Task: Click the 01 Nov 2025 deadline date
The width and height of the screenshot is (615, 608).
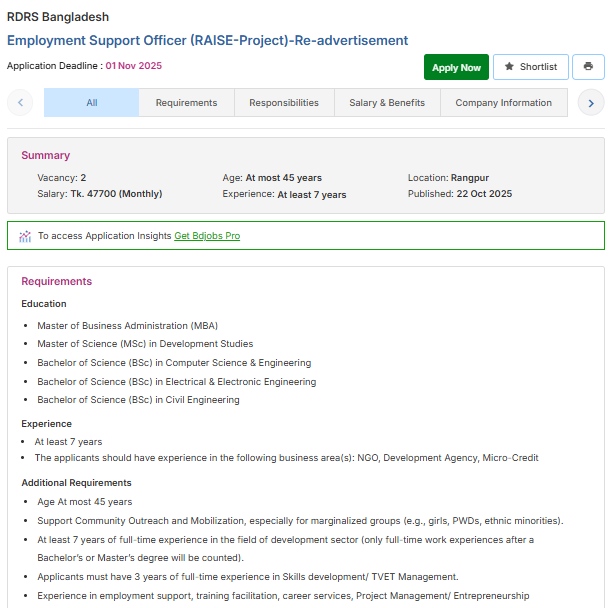Action: click(133, 66)
